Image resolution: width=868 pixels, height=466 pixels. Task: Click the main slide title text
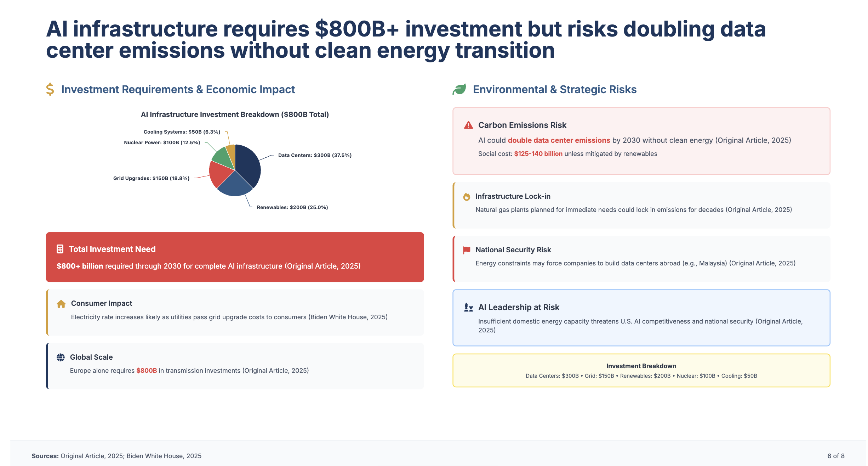(406, 39)
